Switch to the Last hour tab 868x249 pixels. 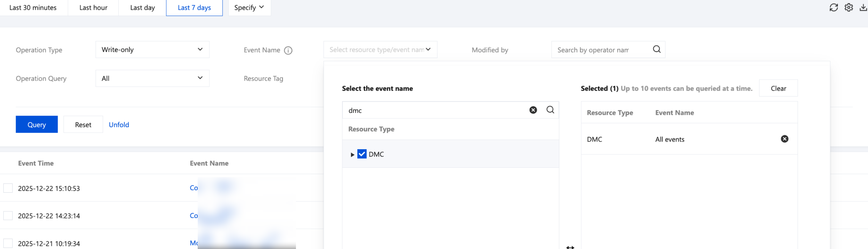[x=93, y=8]
